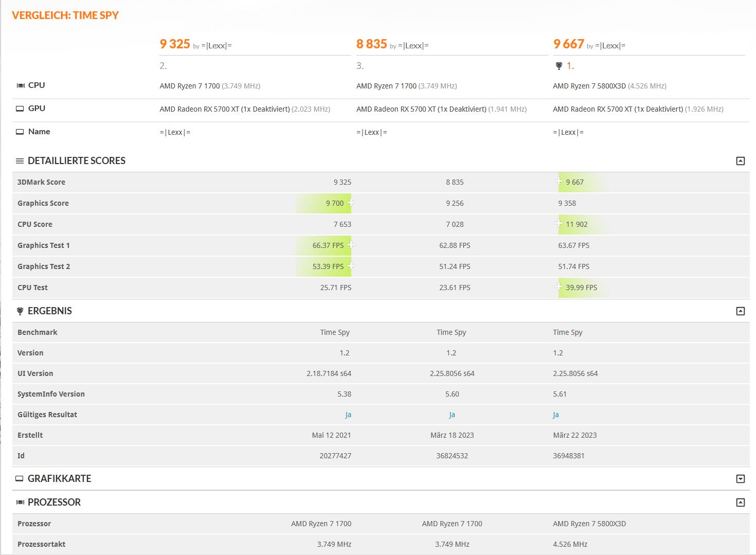Click the trophy icon beside Ergebnis heading
Image resolution: width=756 pixels, height=555 pixels.
(20, 311)
